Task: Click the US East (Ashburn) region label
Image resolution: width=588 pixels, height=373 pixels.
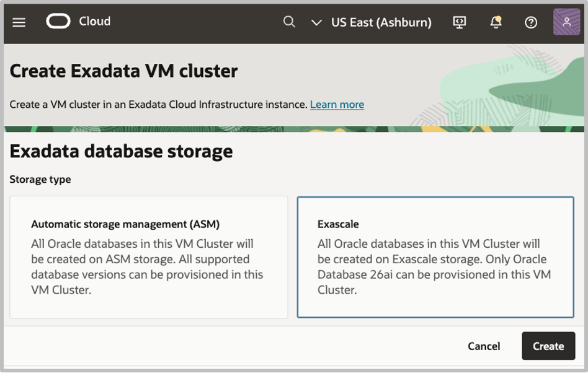Action: pos(381,22)
